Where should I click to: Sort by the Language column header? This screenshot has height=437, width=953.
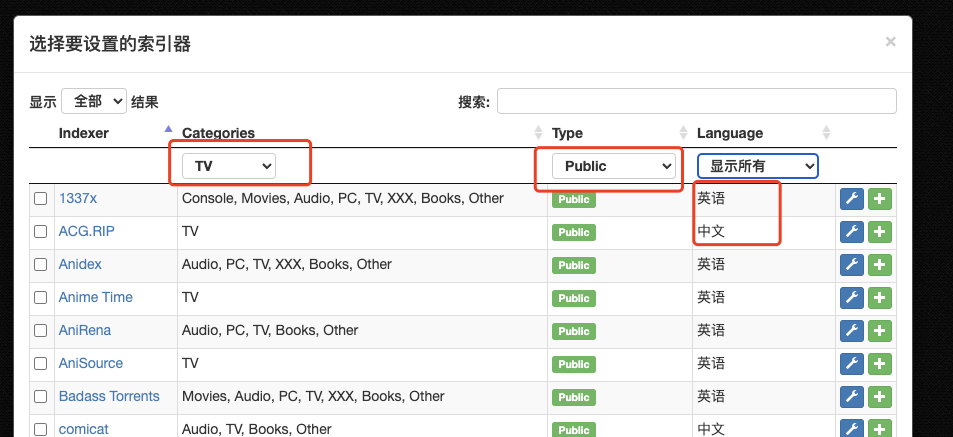730,133
